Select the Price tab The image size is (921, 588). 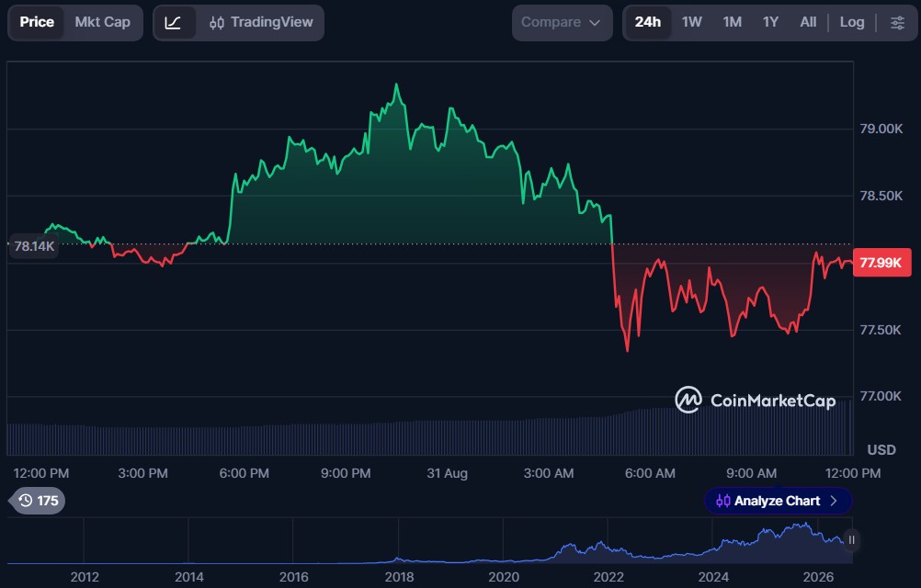[x=37, y=23]
